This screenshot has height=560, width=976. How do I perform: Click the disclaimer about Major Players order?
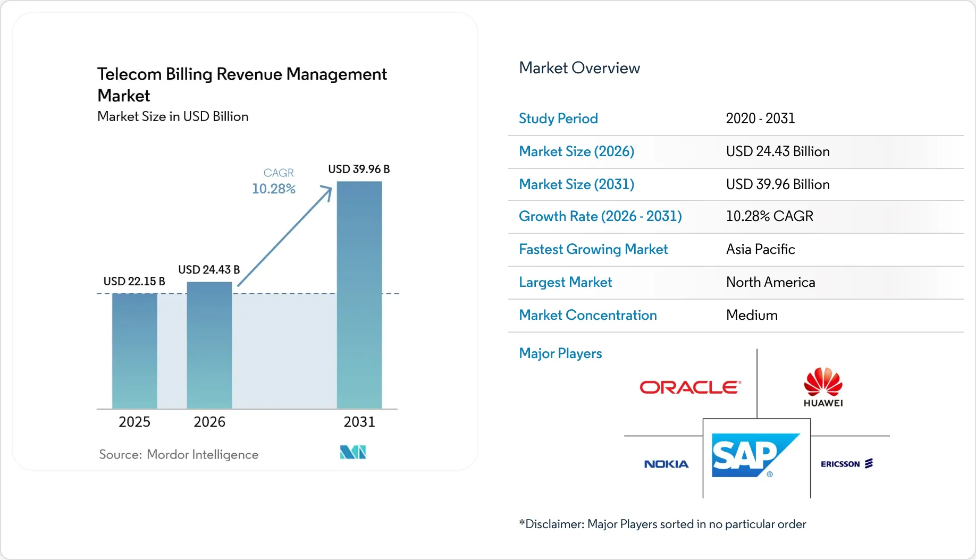[662, 524]
